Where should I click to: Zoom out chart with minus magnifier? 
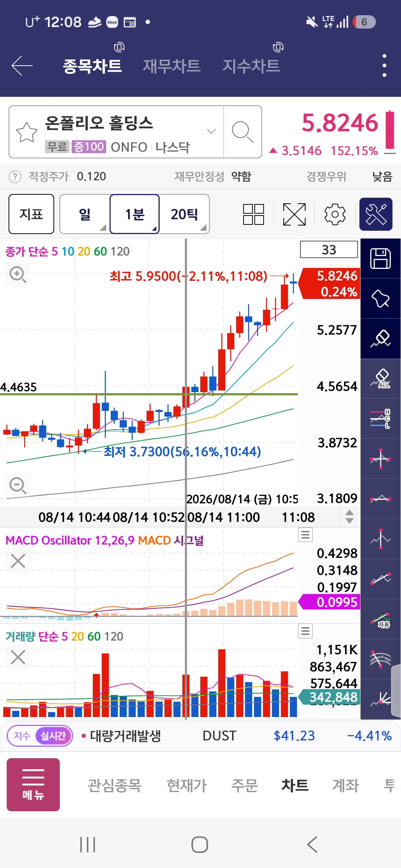(x=18, y=485)
